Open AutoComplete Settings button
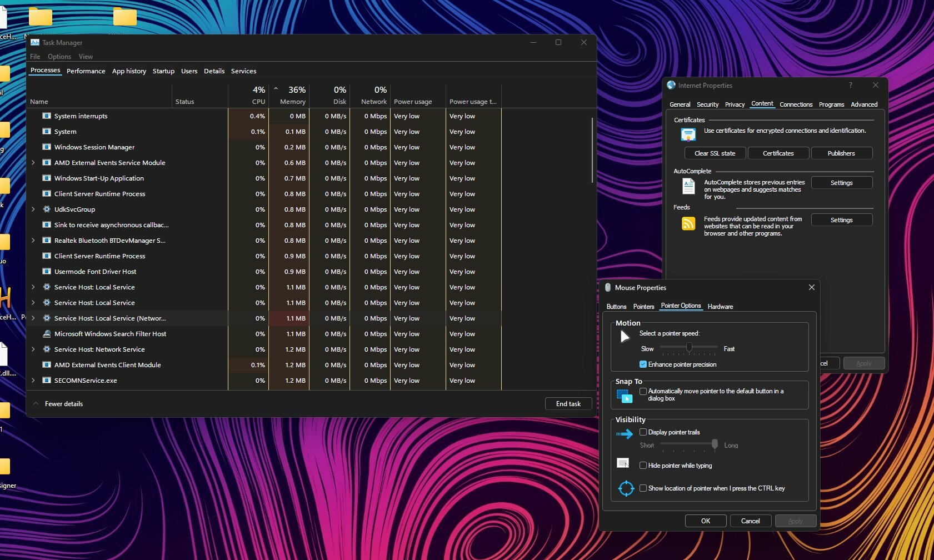The image size is (934, 560). click(x=841, y=183)
